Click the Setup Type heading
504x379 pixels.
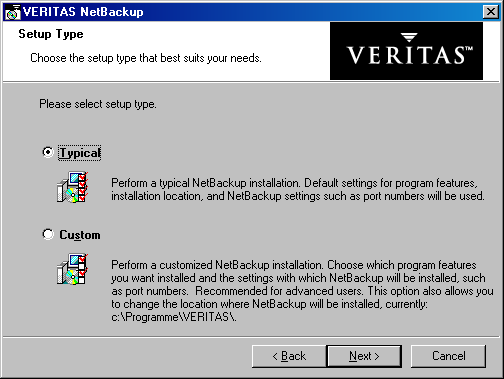pyautogui.click(x=51, y=34)
